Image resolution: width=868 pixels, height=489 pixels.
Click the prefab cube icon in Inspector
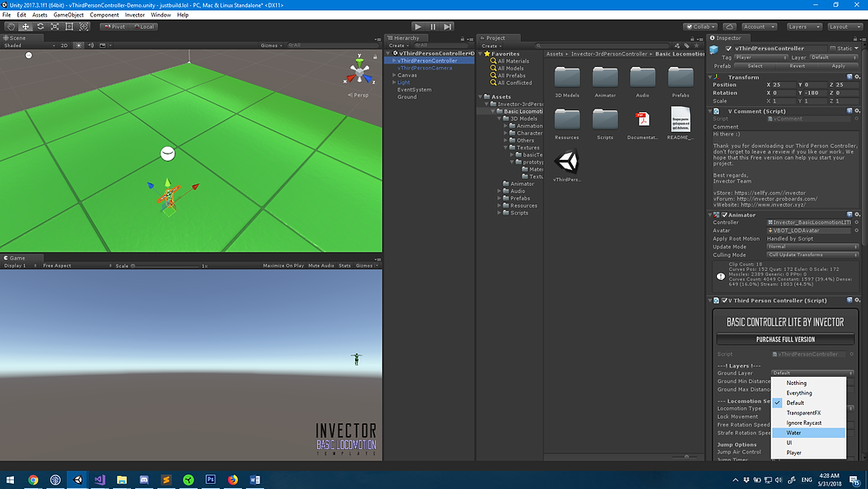[x=714, y=50]
